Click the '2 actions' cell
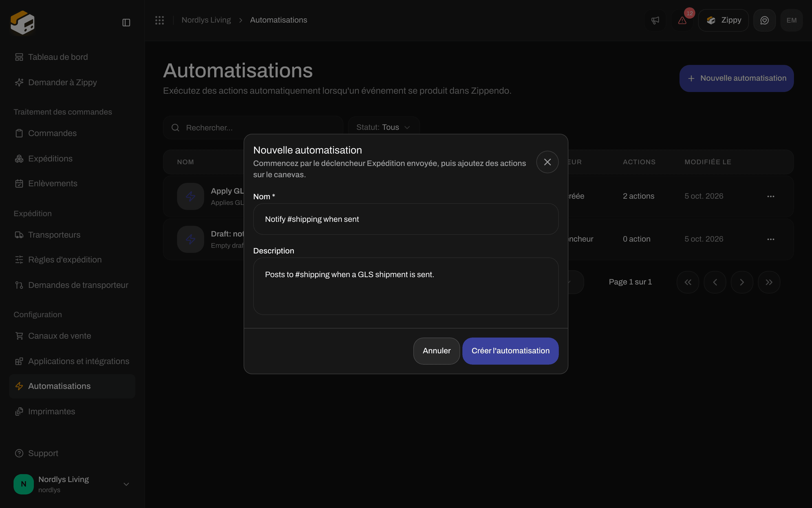 (639, 196)
